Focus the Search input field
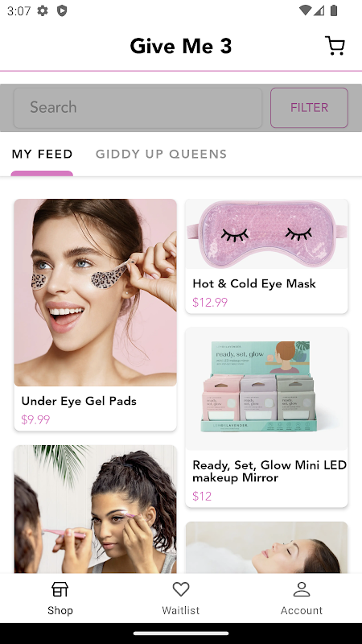362x644 pixels. [x=138, y=108]
